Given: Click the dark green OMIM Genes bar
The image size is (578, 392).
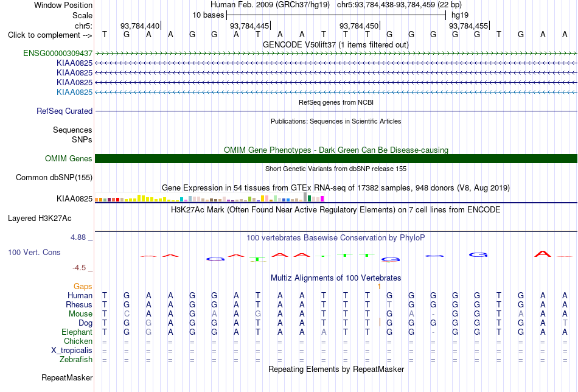Looking at the screenshot, I should point(336,159).
